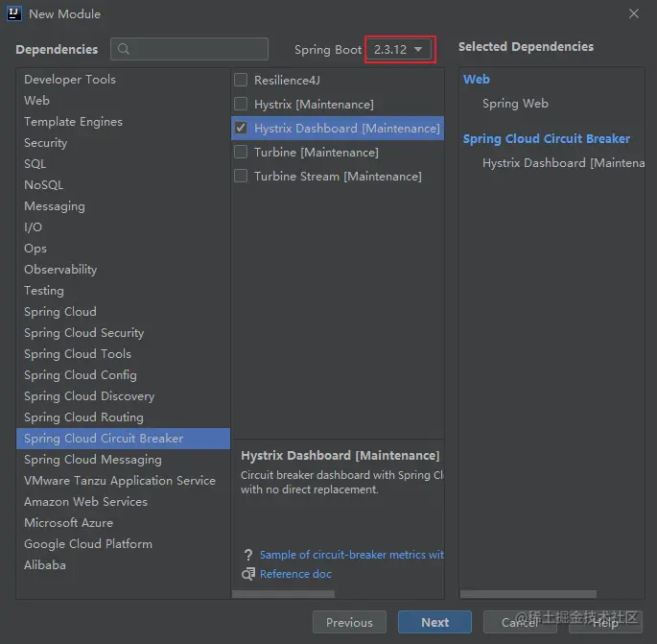Image resolution: width=657 pixels, height=644 pixels.
Task: Select Spring Cloud Security category
Action: 123,332
